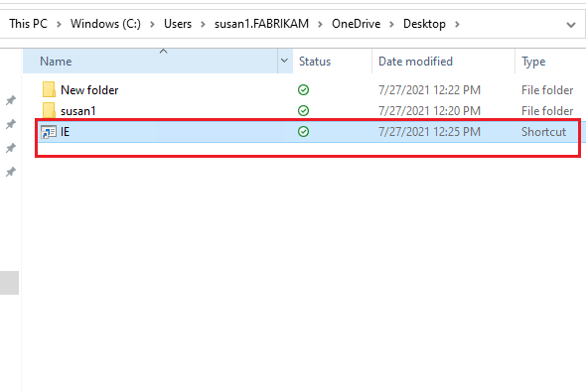Click date 7/27/2021 12:22 PM
This screenshot has width=586, height=392.
[x=429, y=90]
